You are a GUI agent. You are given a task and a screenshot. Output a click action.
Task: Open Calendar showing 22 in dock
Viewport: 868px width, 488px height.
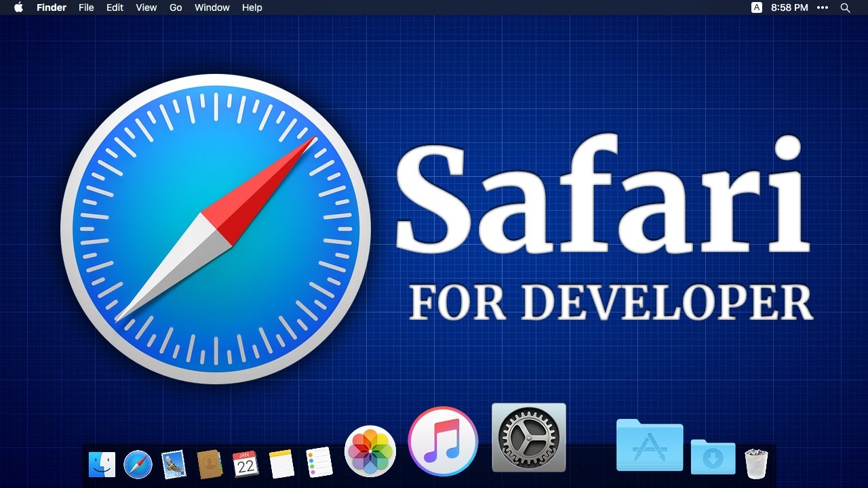point(245,464)
